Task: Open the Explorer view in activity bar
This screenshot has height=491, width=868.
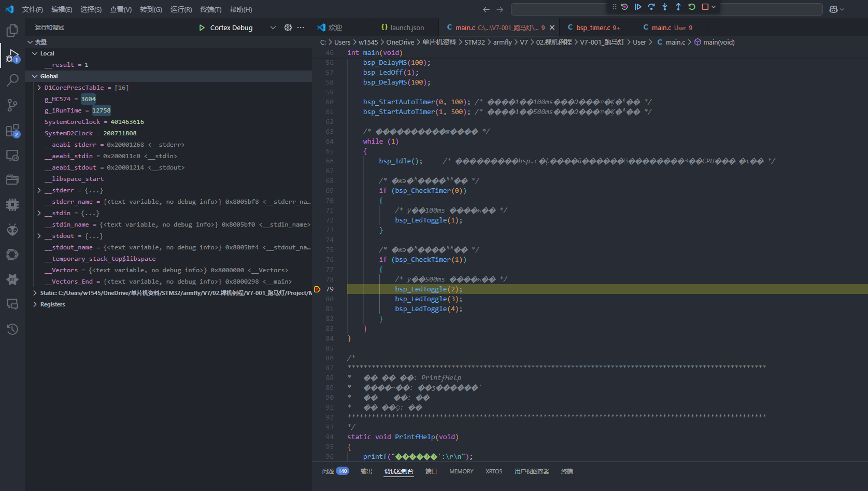Action: [12, 31]
